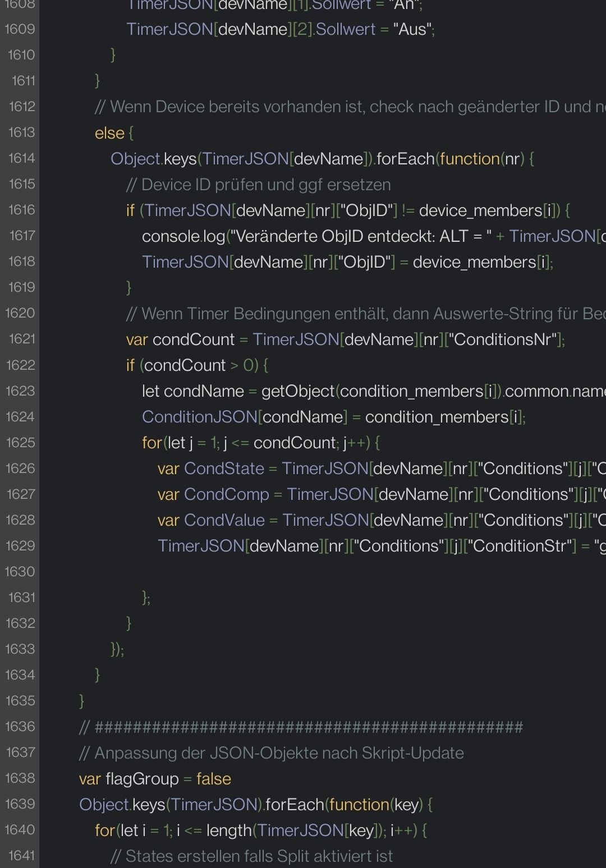Click line number 1622 in gutter

tap(21, 365)
